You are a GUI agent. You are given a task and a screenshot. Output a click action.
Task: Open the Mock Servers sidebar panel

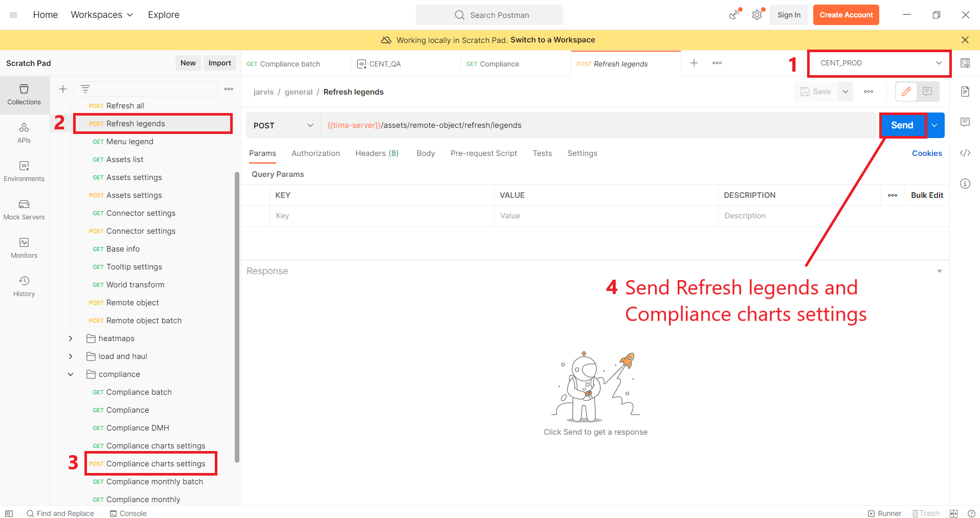[x=24, y=210]
